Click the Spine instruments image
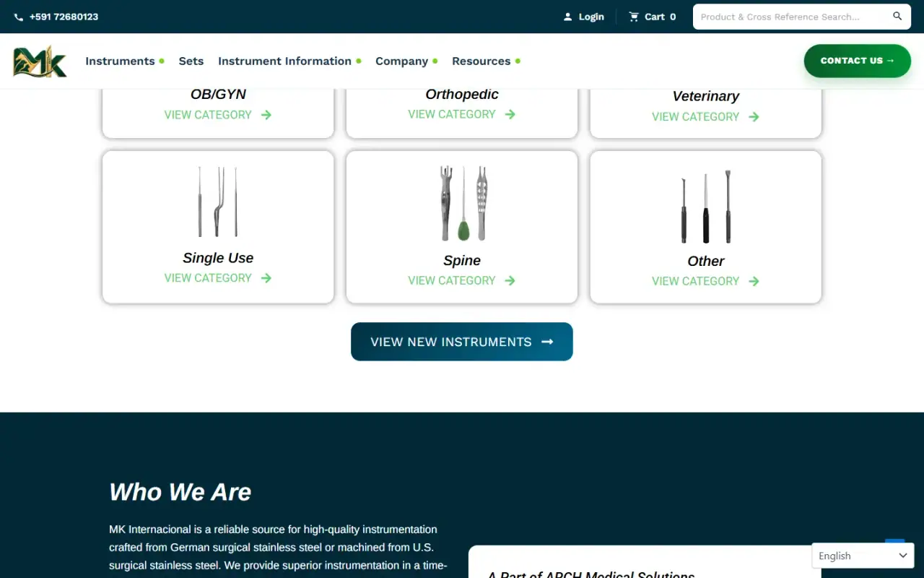 pyautogui.click(x=462, y=203)
